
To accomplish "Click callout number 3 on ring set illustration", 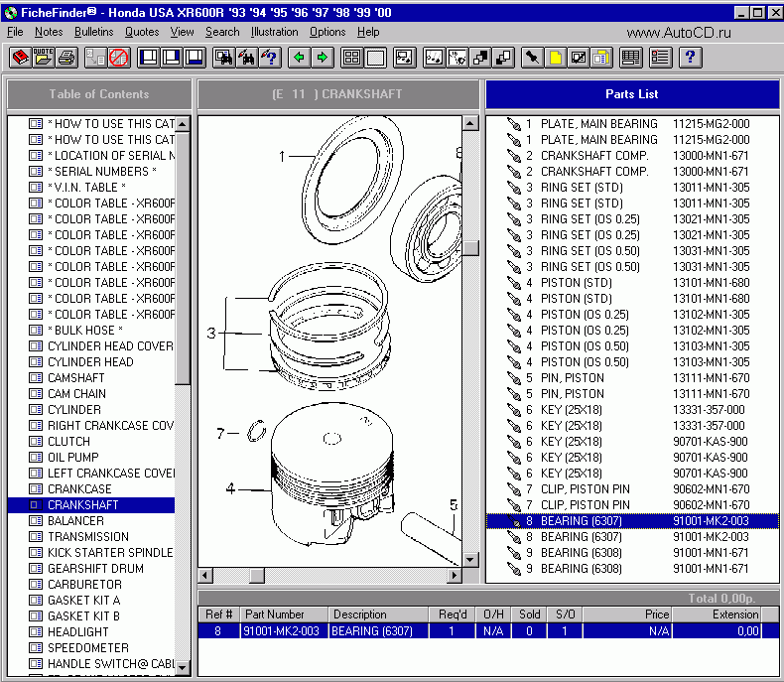I will click(211, 333).
